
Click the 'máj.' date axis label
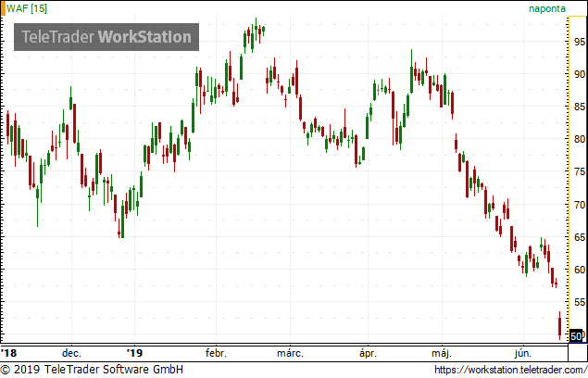pos(442,353)
